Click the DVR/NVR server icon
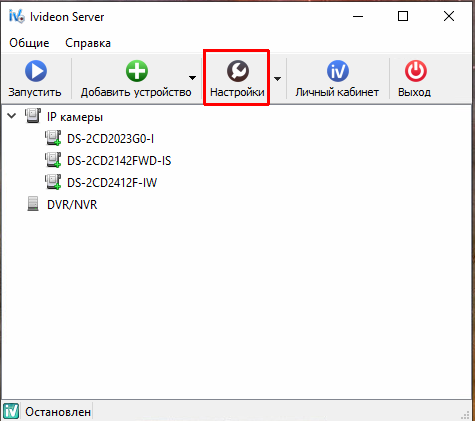475x421 pixels. coord(33,204)
